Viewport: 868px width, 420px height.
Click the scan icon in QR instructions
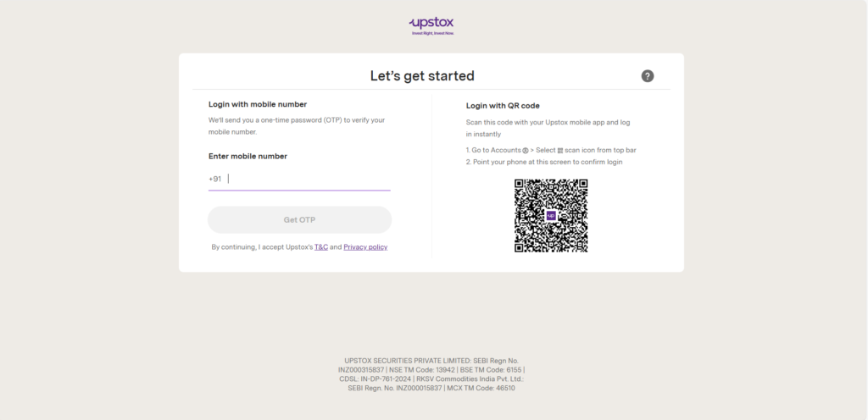click(560, 151)
